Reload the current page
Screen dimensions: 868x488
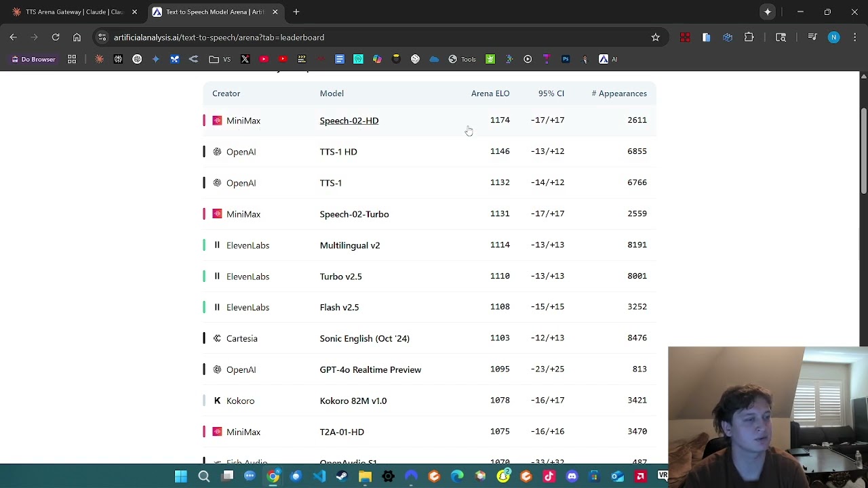pos(56,37)
